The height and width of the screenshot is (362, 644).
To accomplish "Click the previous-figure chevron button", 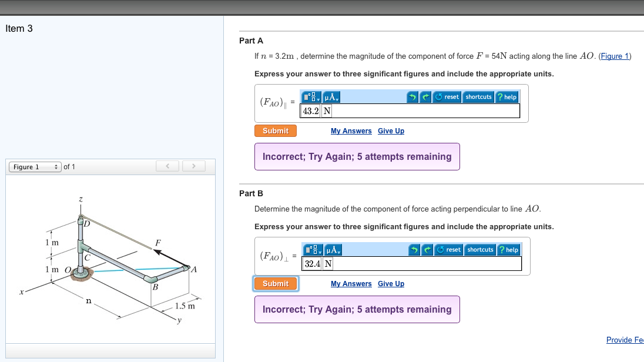I will pos(167,166).
